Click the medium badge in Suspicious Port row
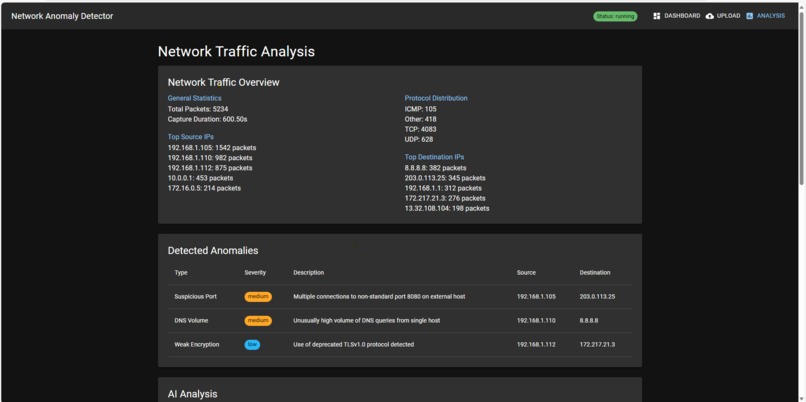The width and height of the screenshot is (806, 402). click(x=258, y=297)
